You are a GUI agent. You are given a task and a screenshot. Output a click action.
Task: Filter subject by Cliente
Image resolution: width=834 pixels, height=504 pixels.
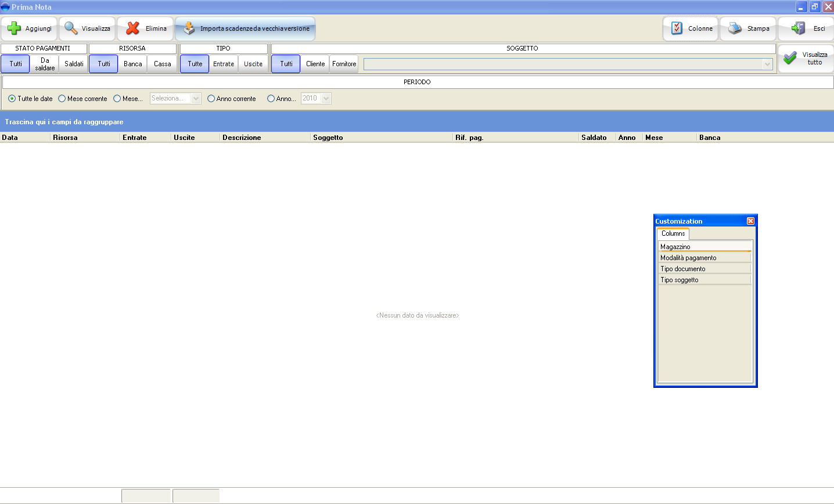[315, 64]
